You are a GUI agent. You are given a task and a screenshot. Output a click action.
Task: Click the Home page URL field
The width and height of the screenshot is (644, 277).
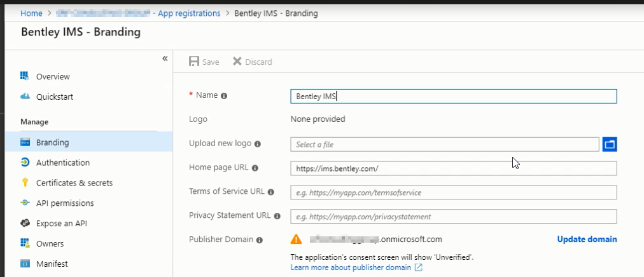pos(453,168)
